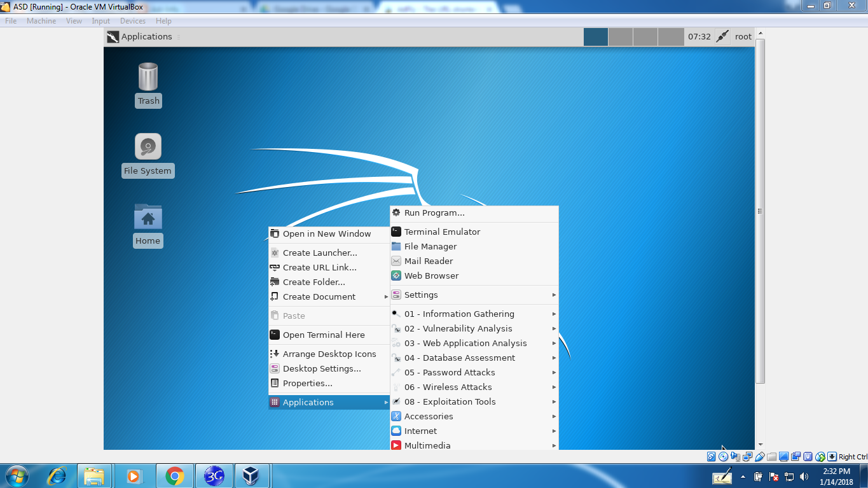Click the VirtualBox cube icon on the taskbar
Viewport: 868px width, 488px height.
pyautogui.click(x=252, y=475)
